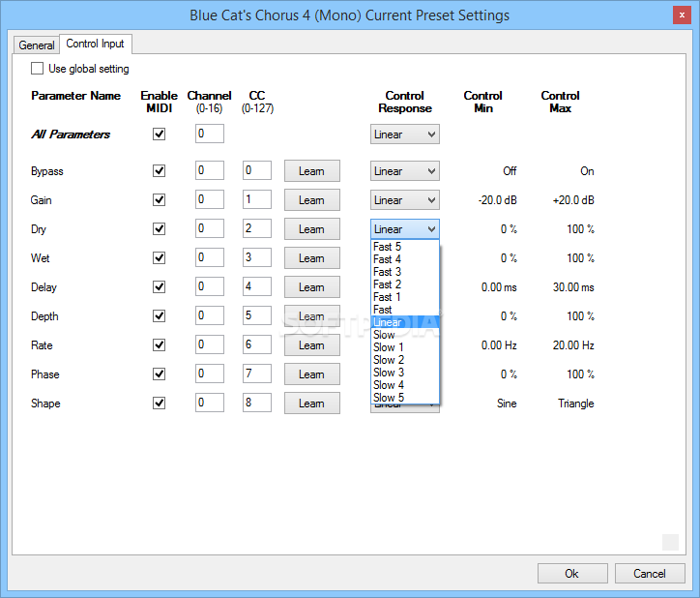Focus the Depth CC number field
The width and height of the screenshot is (700, 598).
coord(256,315)
